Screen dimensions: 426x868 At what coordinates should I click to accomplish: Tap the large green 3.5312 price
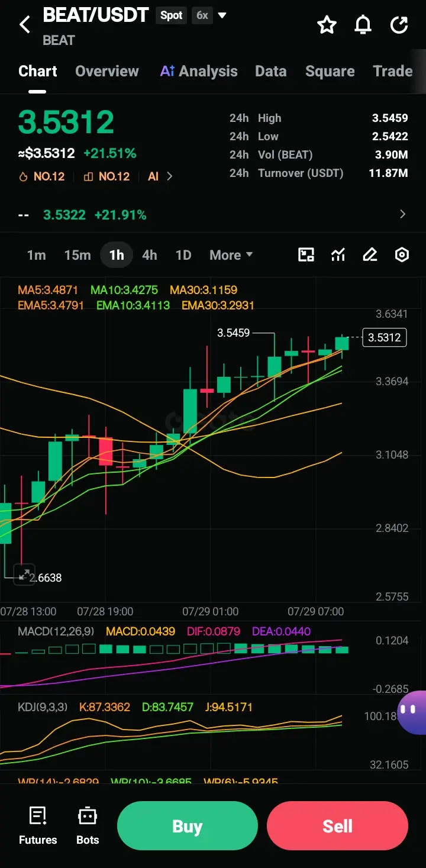tap(66, 122)
